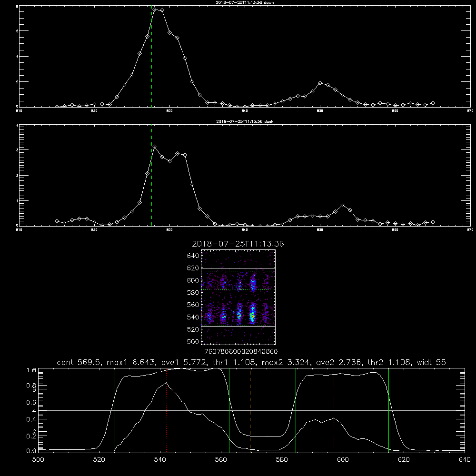Click the highest diamond point on the dusk curve

(155, 147)
